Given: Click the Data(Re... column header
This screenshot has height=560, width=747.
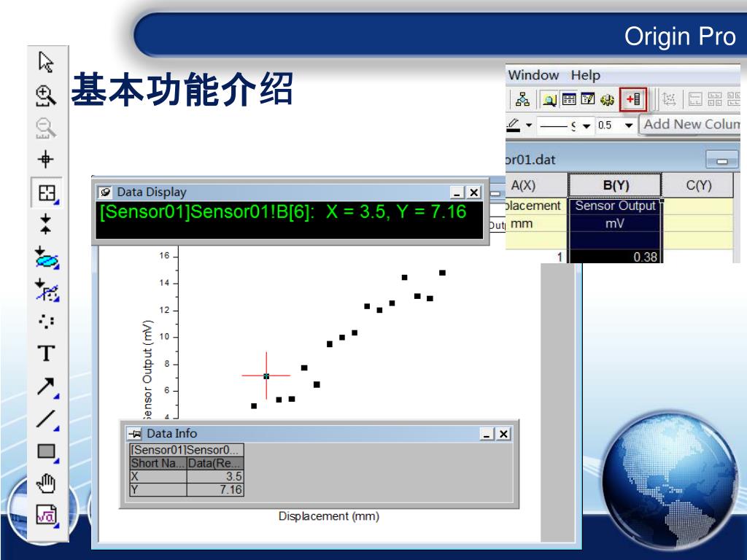Looking at the screenshot, I should 215,463.
